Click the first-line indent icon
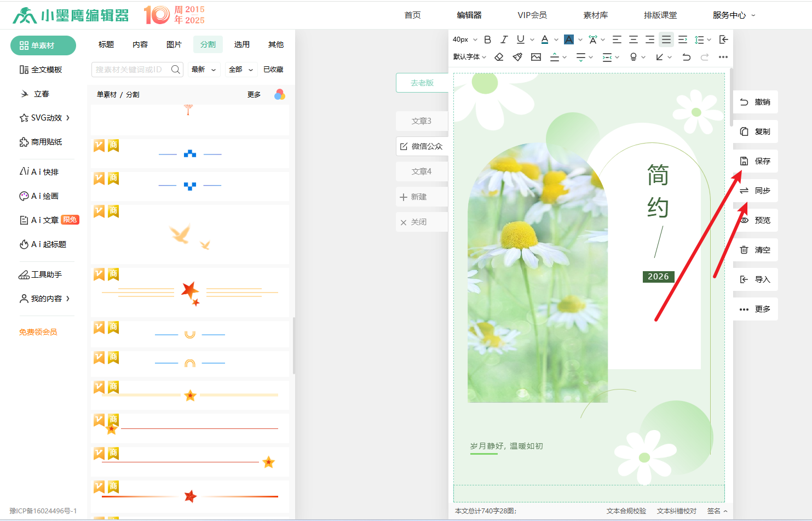This screenshot has height=521, width=812. [x=683, y=39]
